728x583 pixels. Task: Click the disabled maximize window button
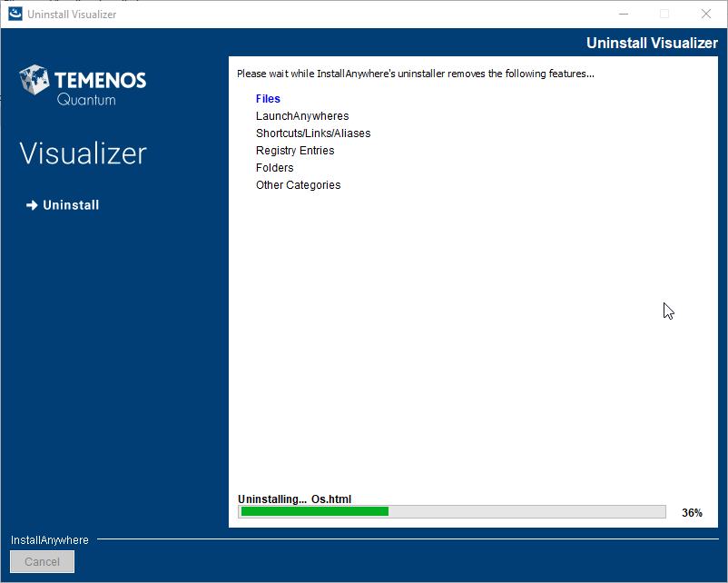(x=664, y=14)
